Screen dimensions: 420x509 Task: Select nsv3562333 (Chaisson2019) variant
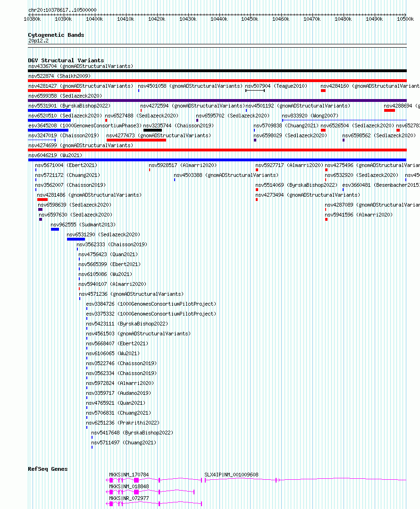112,244
